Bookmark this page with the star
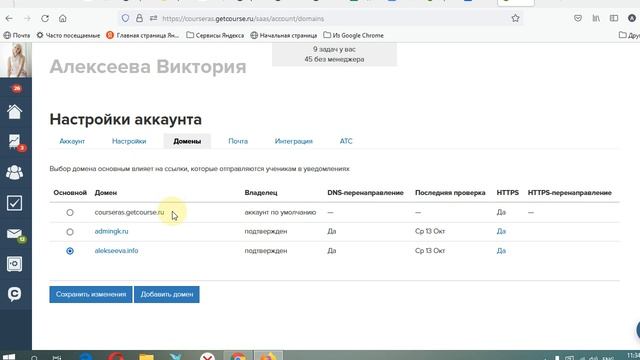Image resolution: width=640 pixels, height=360 pixels. [x=515, y=18]
